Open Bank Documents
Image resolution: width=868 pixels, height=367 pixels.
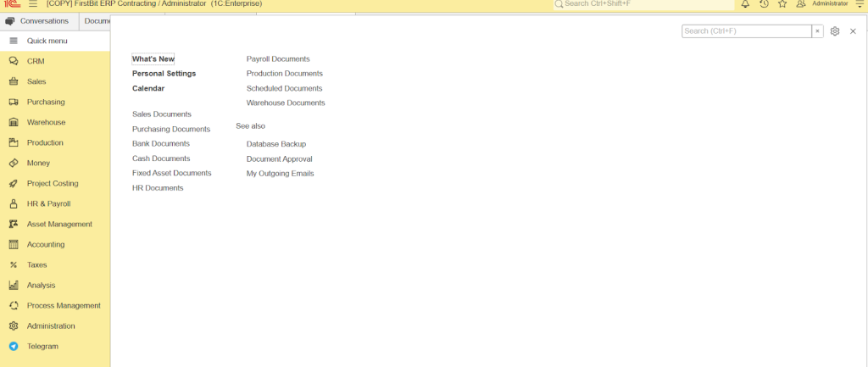pos(161,144)
